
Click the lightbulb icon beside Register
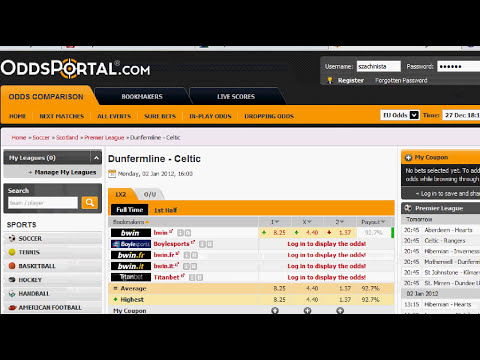[x=330, y=80]
